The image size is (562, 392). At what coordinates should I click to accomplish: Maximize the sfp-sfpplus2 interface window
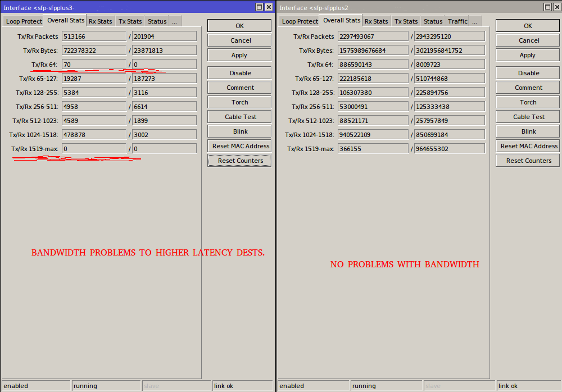[547, 7]
